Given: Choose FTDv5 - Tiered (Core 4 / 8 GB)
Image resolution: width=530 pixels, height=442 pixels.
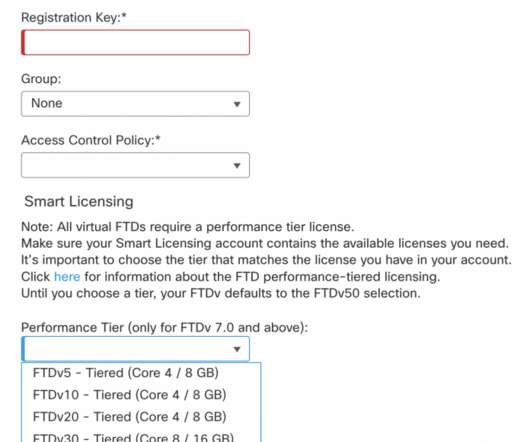Looking at the screenshot, I should click(x=141, y=373).
